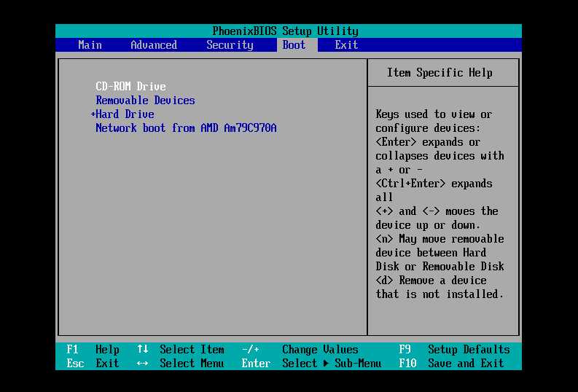578x392 pixels.
Task: Select CD-ROM Drive boot entry
Action: (130, 86)
